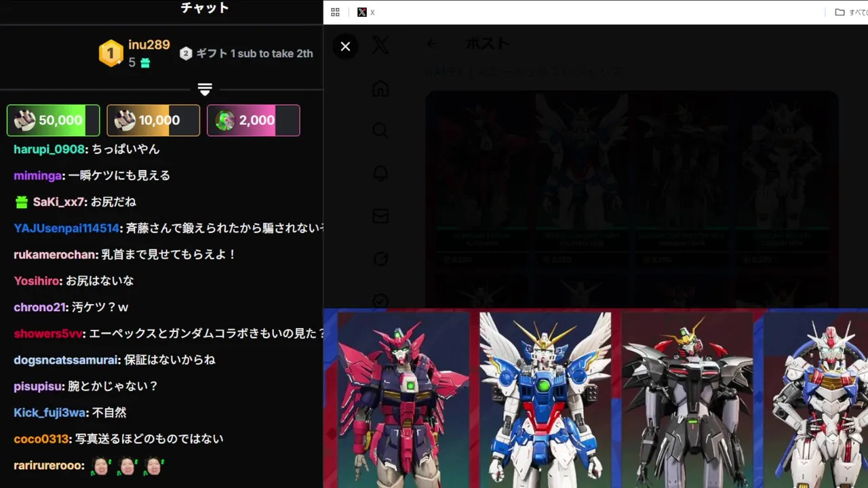Open SaKi_xx7's username in chat

click(59, 202)
